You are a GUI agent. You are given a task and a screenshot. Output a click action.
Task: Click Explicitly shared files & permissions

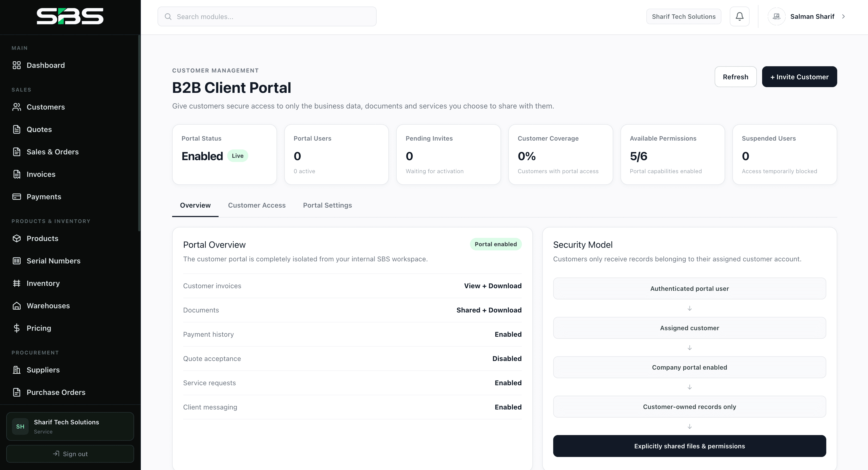tap(689, 446)
